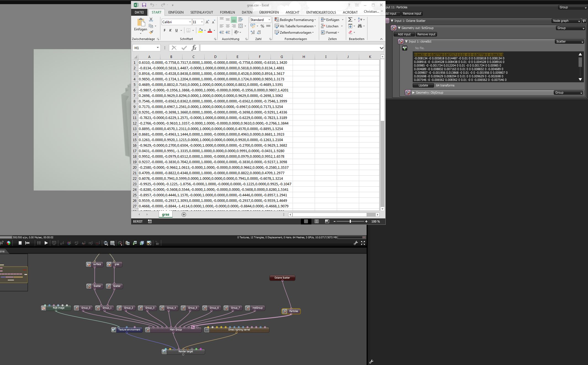This screenshot has width=588, height=365.
Task: Click the render play button
Action: coord(46,243)
